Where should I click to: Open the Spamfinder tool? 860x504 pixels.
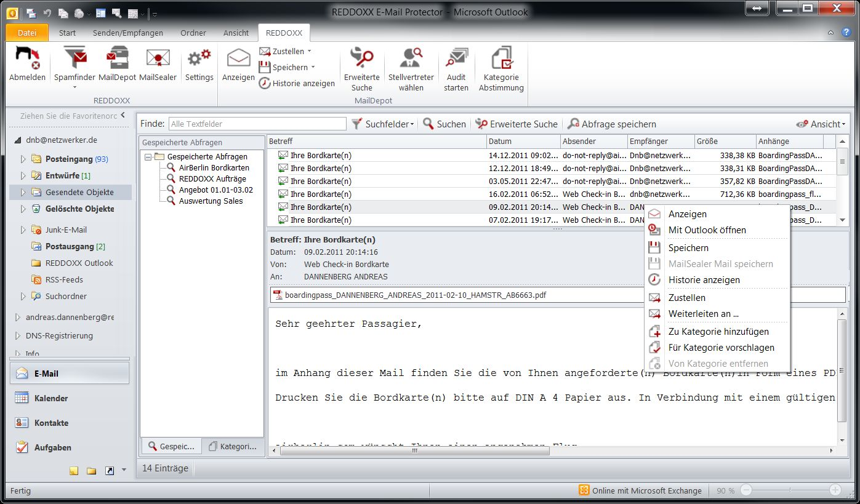click(x=74, y=67)
